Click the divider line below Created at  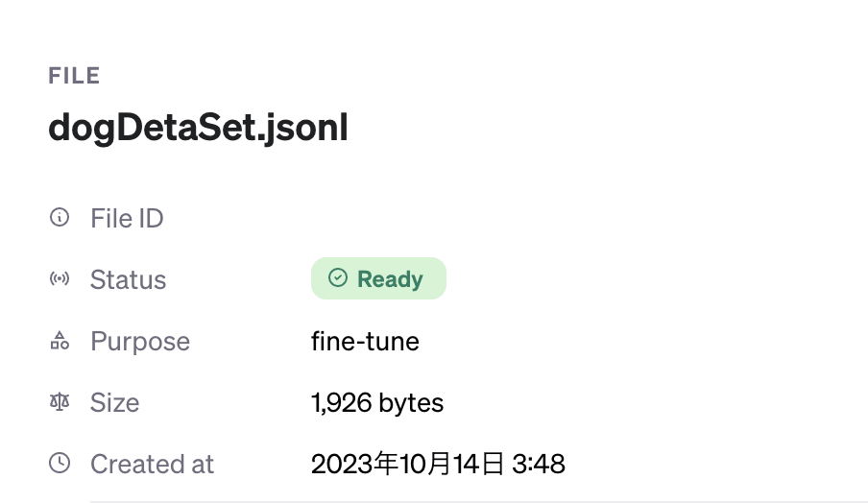click(478, 500)
